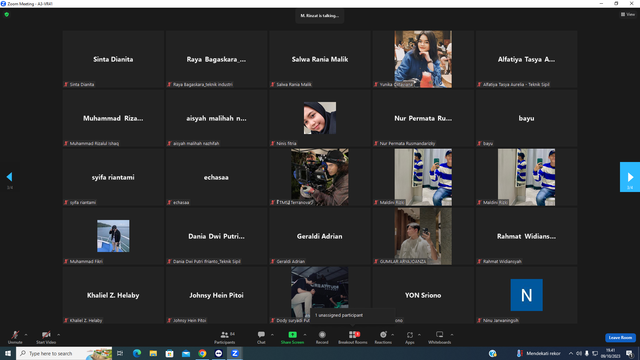The image size is (640, 360).
Task: Open TeamViewer from the taskbar
Action: point(218,353)
